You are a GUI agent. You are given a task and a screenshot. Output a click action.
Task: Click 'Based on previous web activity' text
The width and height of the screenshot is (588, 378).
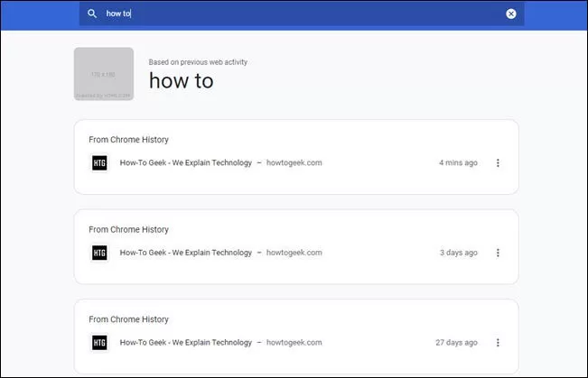(198, 62)
